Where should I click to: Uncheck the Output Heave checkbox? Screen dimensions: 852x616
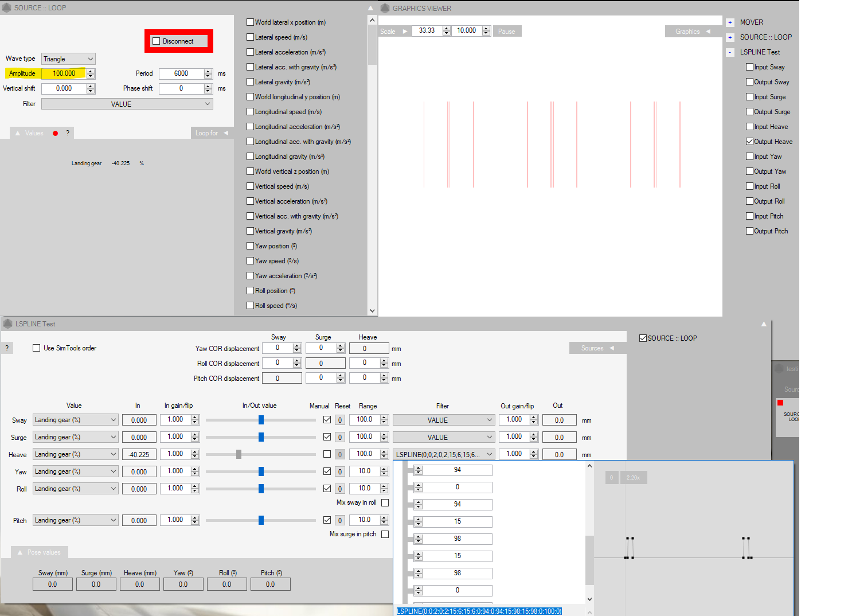pyautogui.click(x=749, y=142)
